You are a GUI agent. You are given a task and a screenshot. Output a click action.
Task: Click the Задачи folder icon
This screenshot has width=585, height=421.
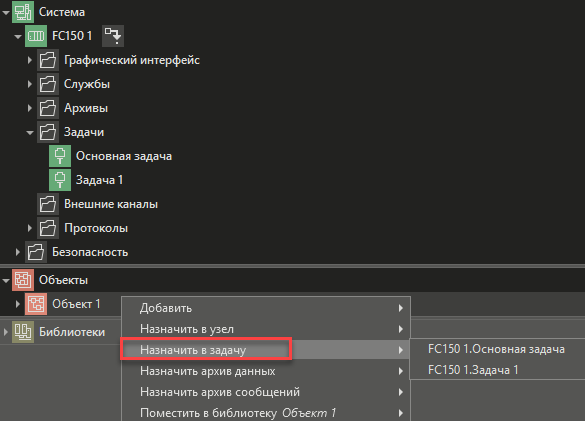(x=48, y=132)
